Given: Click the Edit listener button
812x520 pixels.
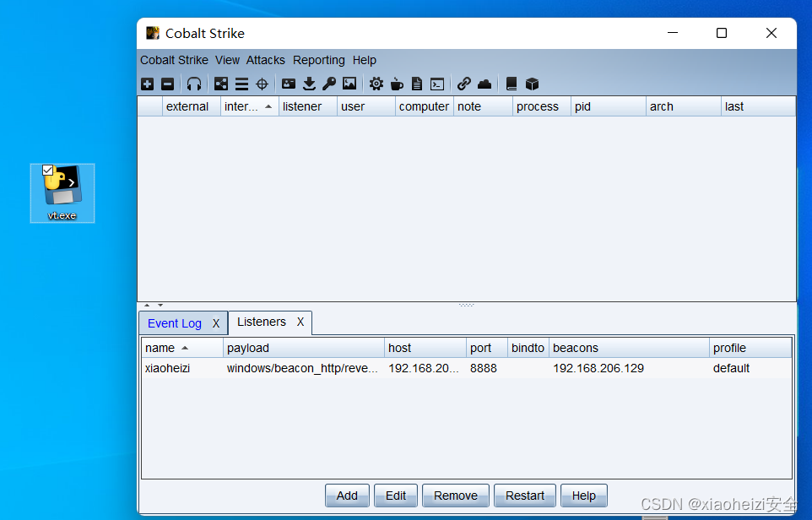Looking at the screenshot, I should tap(396, 496).
